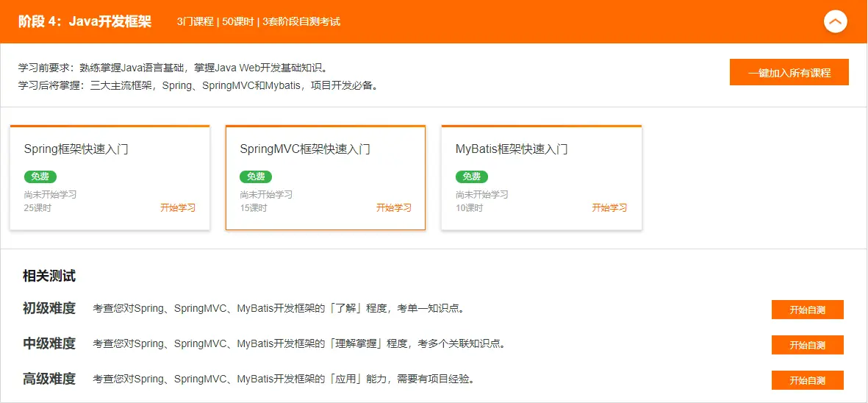The width and height of the screenshot is (868, 403).
Task: Click the 15课时 label on SpringMVC card
Action: coord(254,208)
